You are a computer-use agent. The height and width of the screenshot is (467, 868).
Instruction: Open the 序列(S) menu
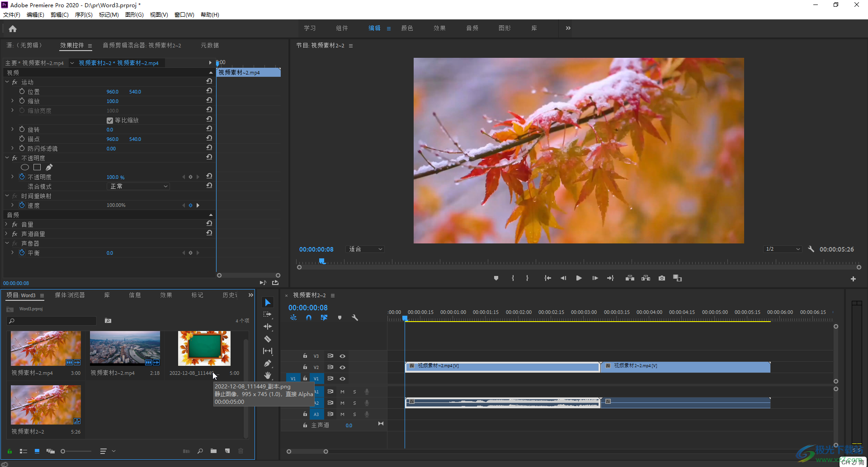tap(84, 14)
